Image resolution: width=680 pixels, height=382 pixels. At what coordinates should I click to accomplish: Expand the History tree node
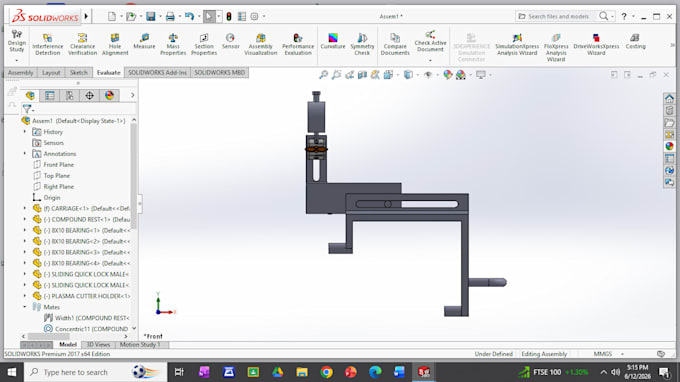click(25, 131)
